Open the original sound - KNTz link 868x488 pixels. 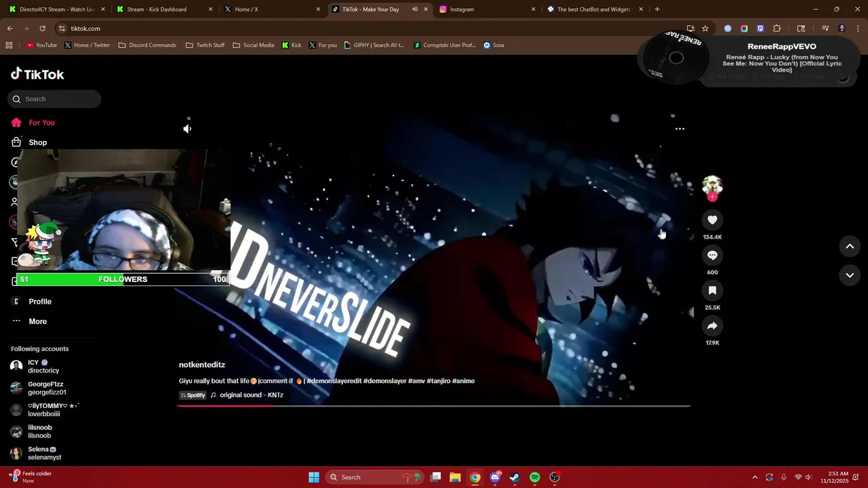click(252, 395)
